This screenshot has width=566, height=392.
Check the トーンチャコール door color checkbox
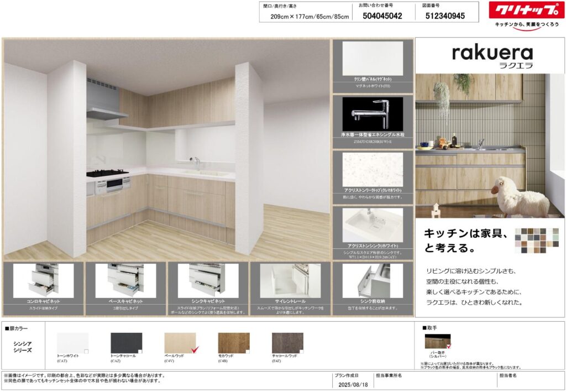pos(140,352)
